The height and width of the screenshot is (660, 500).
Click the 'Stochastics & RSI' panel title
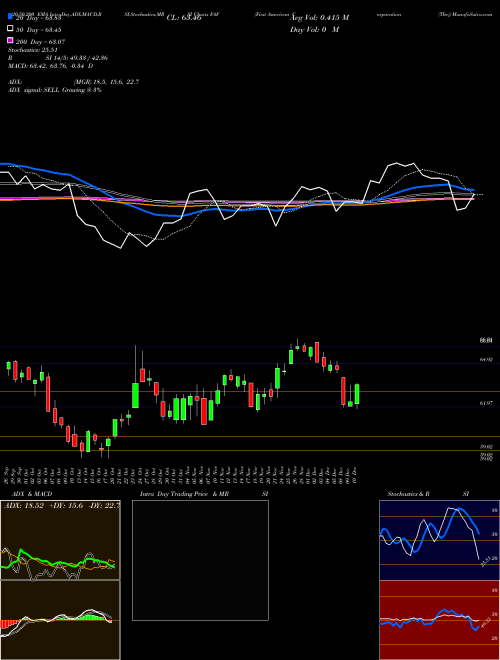(428, 494)
